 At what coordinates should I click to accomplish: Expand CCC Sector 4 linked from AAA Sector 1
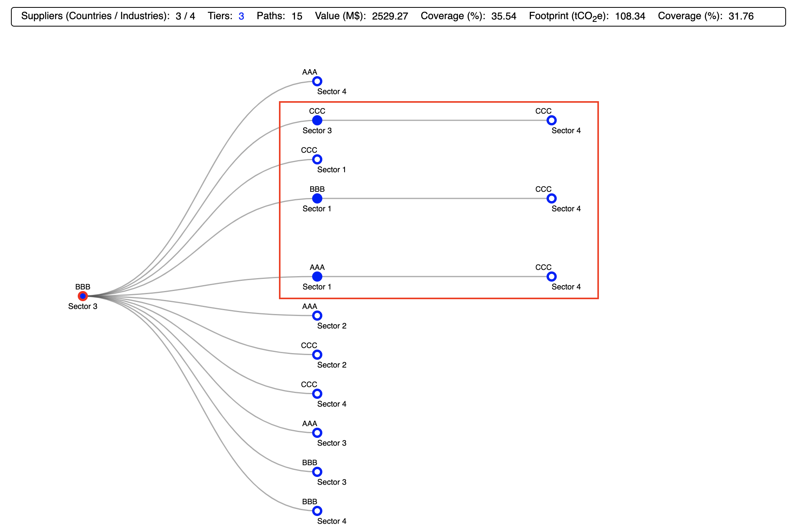click(x=552, y=277)
